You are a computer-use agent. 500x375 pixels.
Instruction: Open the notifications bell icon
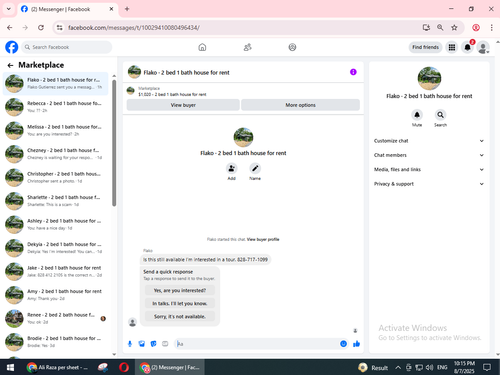pyautogui.click(x=467, y=47)
